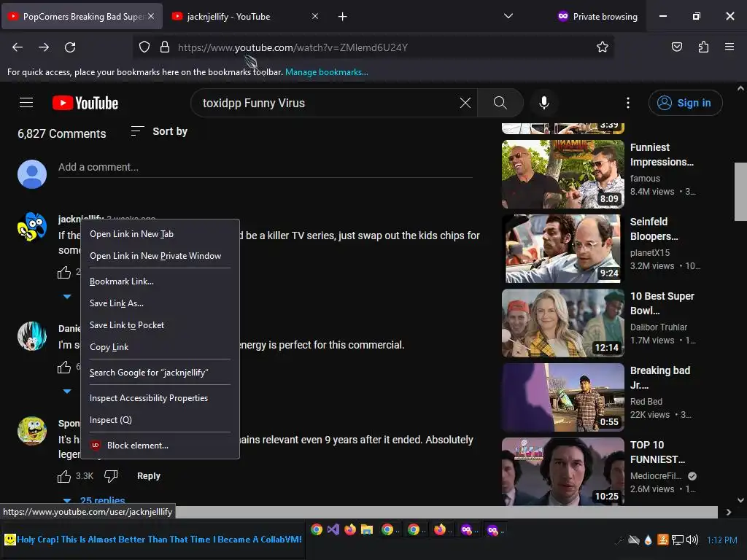
Task: Start voice search with the microphone
Action: click(x=544, y=103)
